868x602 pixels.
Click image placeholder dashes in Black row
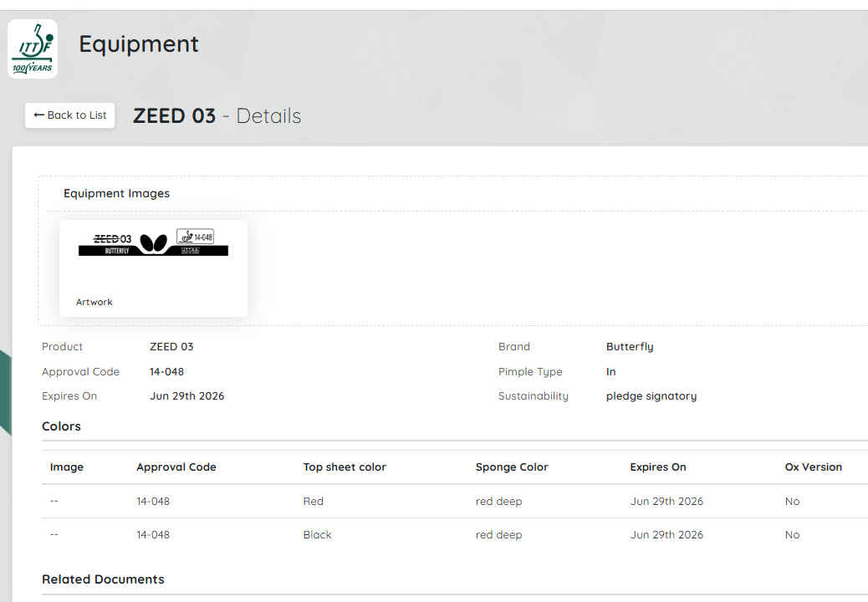click(x=54, y=535)
